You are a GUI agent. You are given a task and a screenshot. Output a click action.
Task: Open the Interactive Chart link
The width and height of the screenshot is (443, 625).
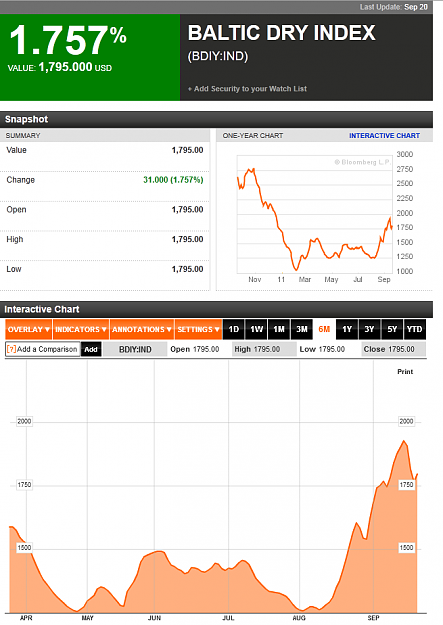384,136
